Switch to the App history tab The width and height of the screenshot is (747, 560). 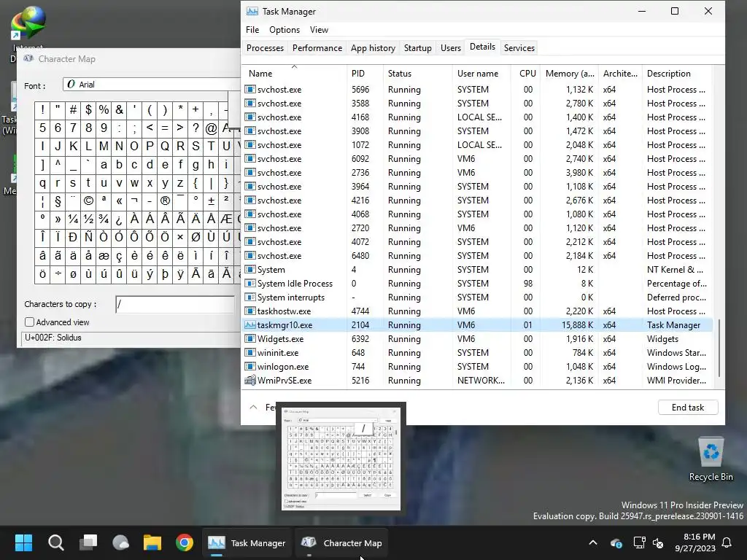[373, 47]
